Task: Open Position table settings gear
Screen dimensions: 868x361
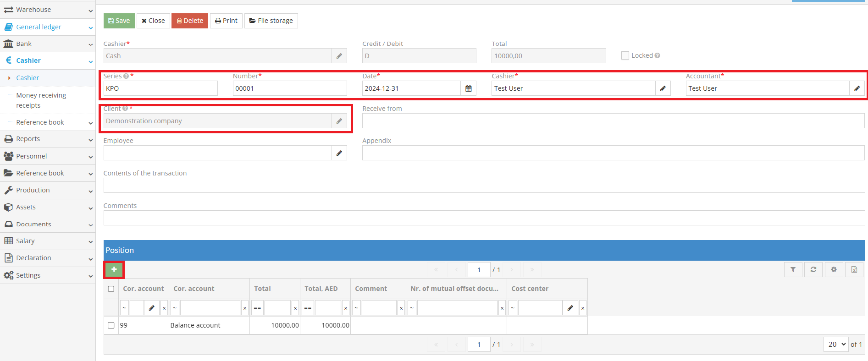Action: (x=834, y=270)
